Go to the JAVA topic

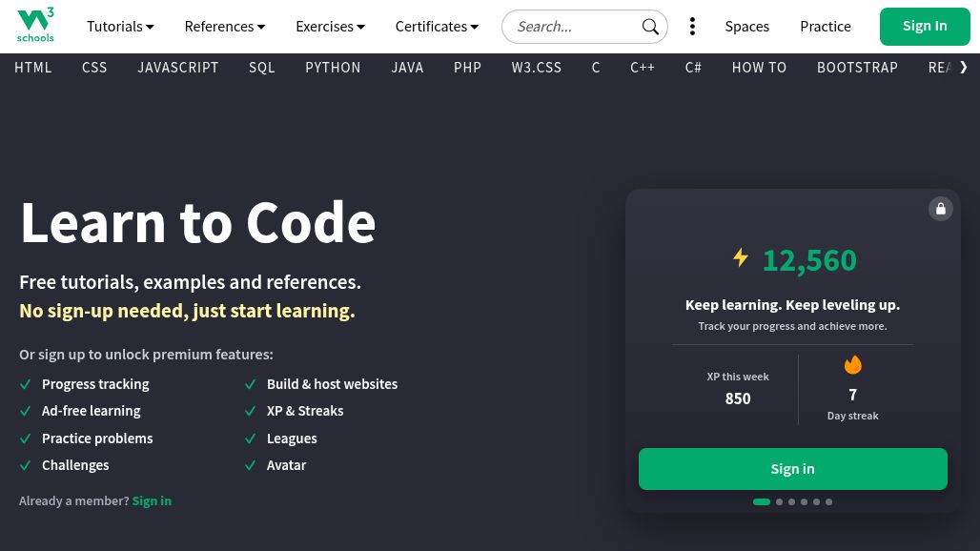coord(407,68)
